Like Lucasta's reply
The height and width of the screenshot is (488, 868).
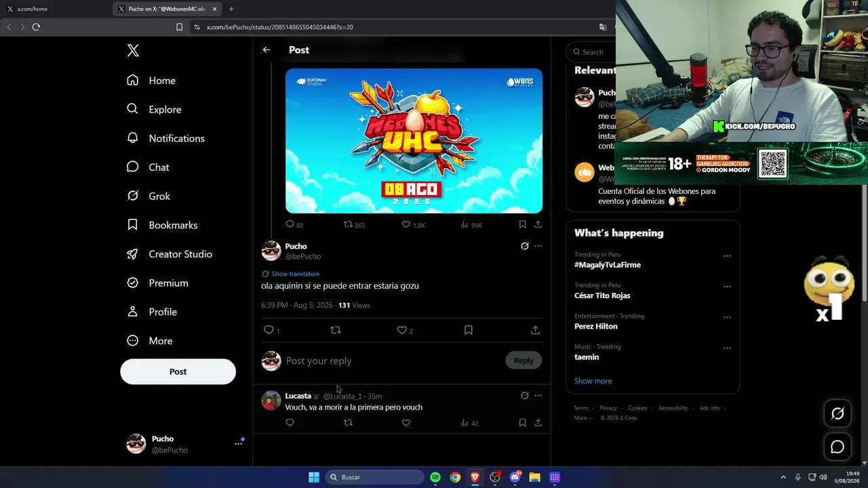click(406, 423)
